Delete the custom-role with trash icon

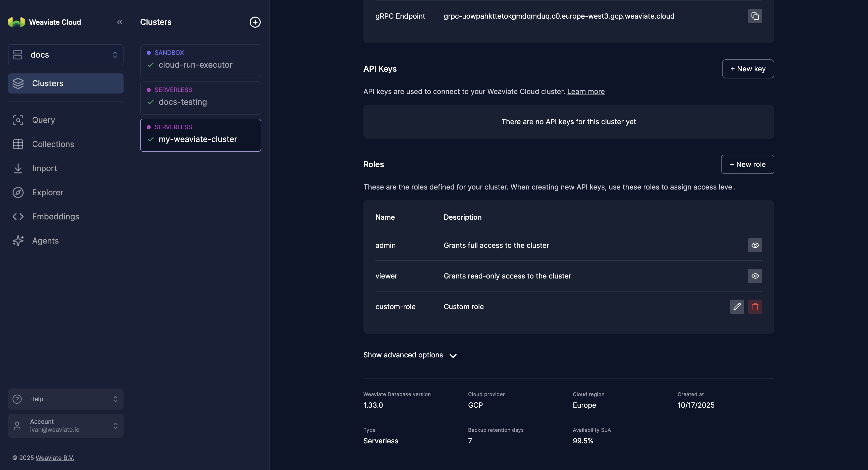(755, 306)
